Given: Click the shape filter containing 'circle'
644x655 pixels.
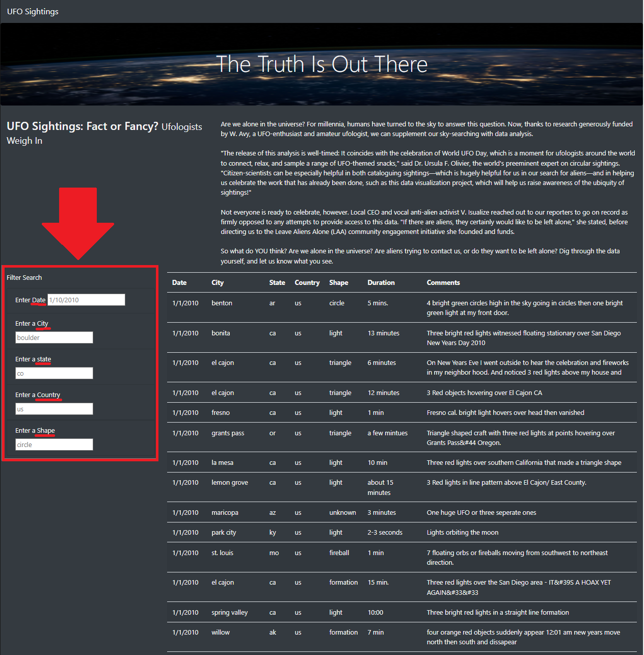Looking at the screenshot, I should pyautogui.click(x=54, y=444).
